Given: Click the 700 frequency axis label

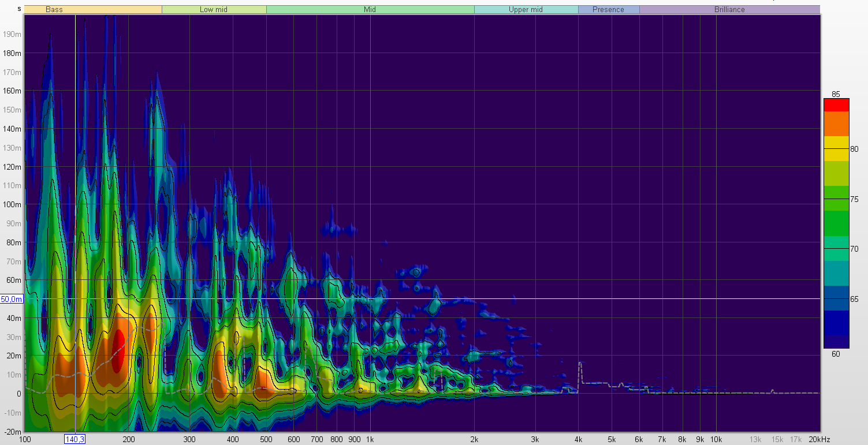Looking at the screenshot, I should pyautogui.click(x=317, y=439).
